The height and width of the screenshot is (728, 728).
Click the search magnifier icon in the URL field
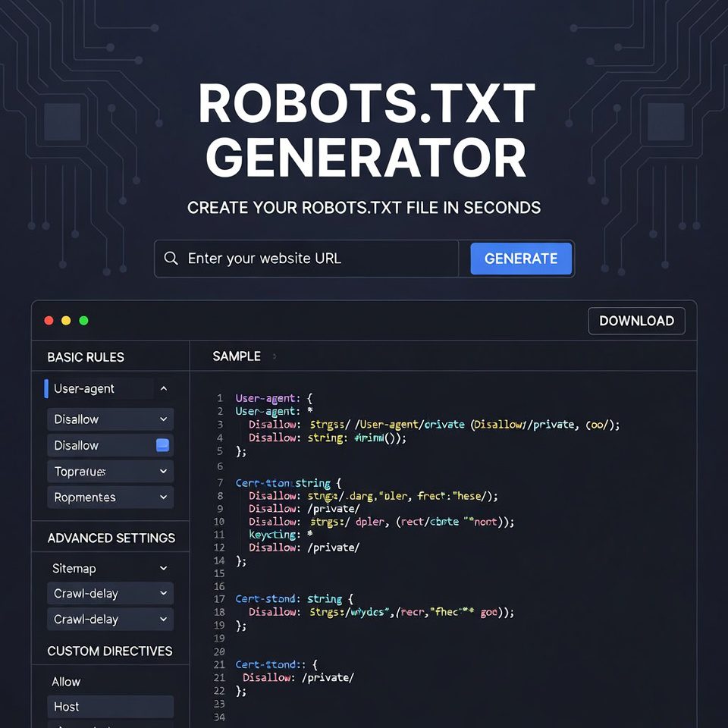coord(171,259)
